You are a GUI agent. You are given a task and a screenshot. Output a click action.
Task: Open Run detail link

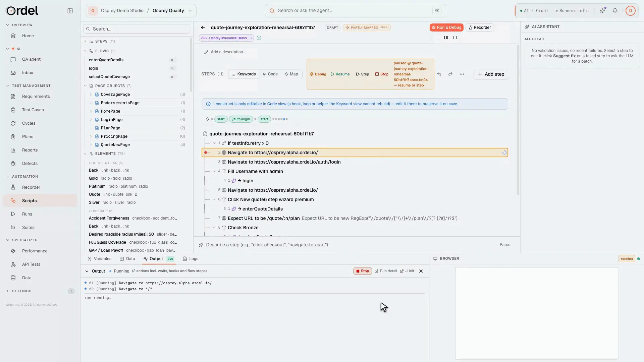click(386, 271)
